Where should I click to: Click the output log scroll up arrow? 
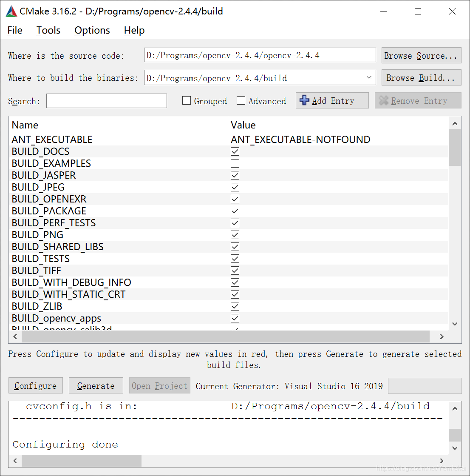coord(455,409)
